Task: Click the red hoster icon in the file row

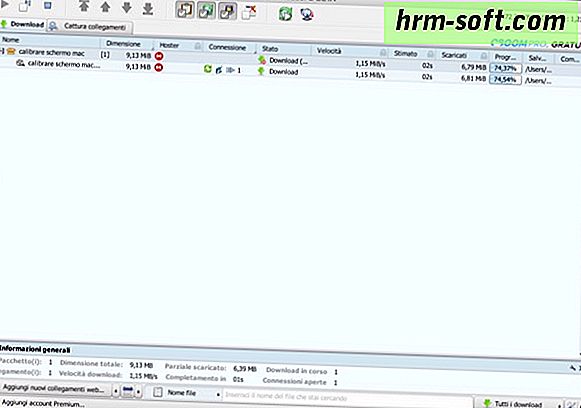Action: (x=159, y=67)
